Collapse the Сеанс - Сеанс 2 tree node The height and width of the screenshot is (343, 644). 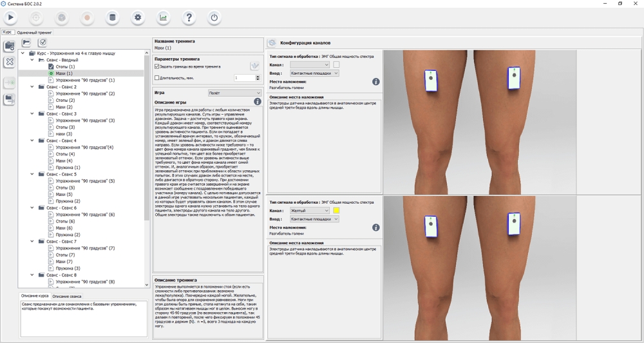coord(32,87)
